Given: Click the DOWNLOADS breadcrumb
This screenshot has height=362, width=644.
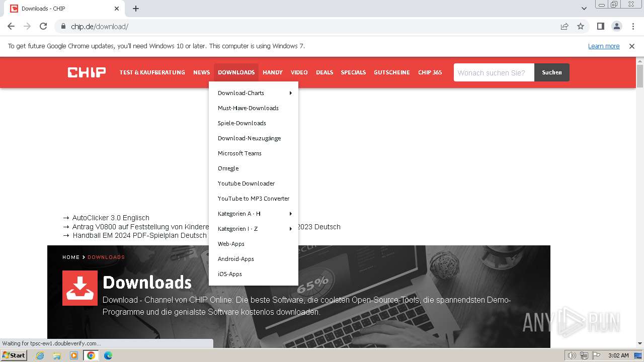Looking at the screenshot, I should 106,257.
